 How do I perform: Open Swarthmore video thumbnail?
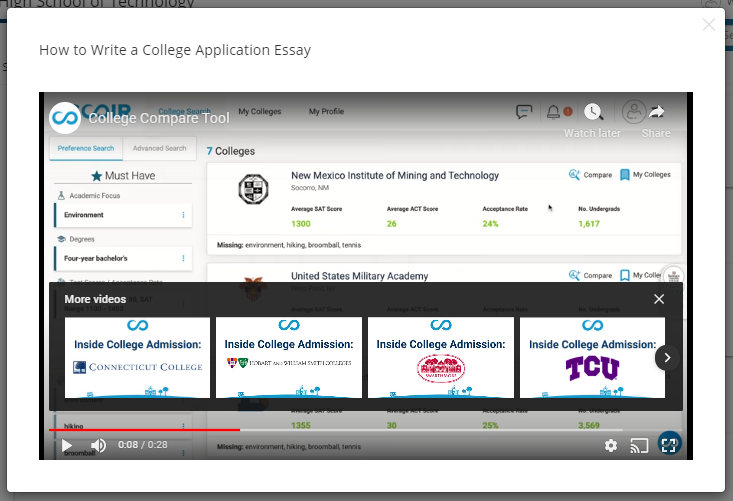tap(441, 358)
